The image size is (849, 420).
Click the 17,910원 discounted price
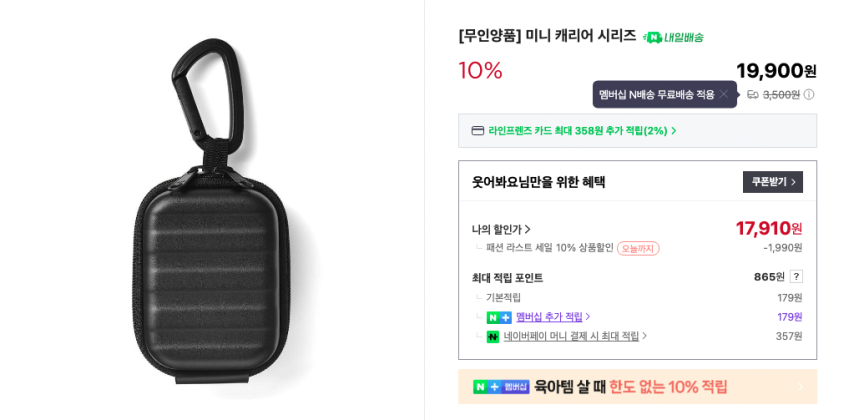pos(769,228)
